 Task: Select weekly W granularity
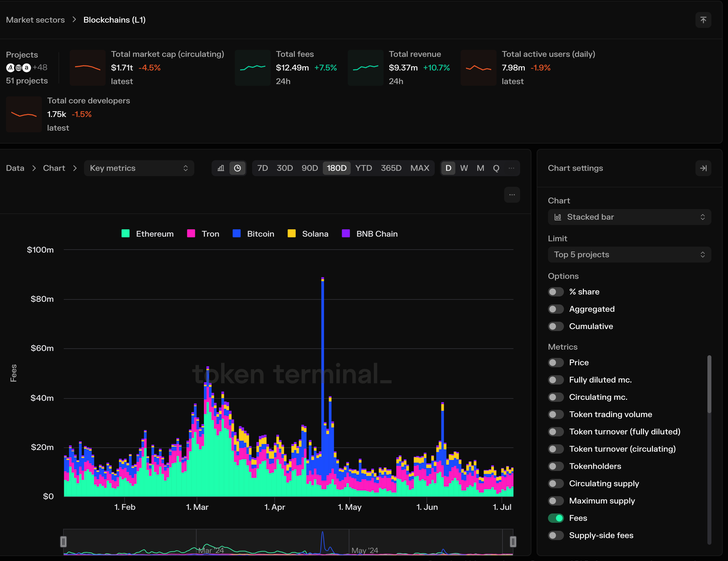coord(464,168)
